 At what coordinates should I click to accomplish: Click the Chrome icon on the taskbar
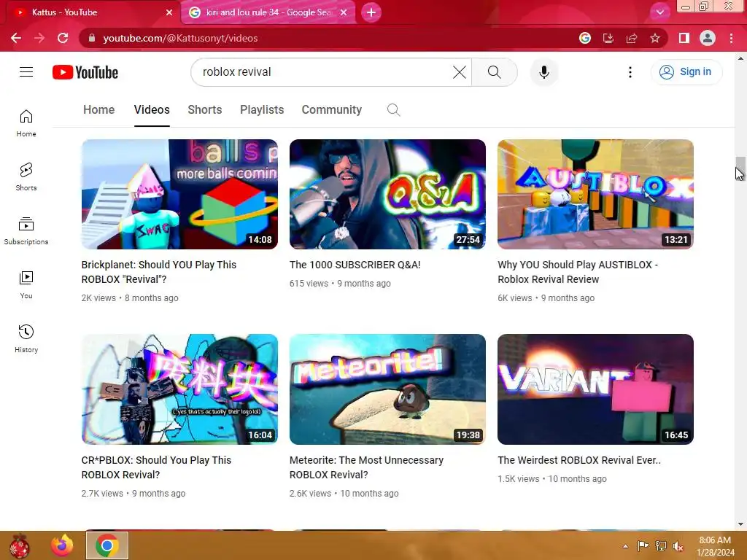coord(107,545)
